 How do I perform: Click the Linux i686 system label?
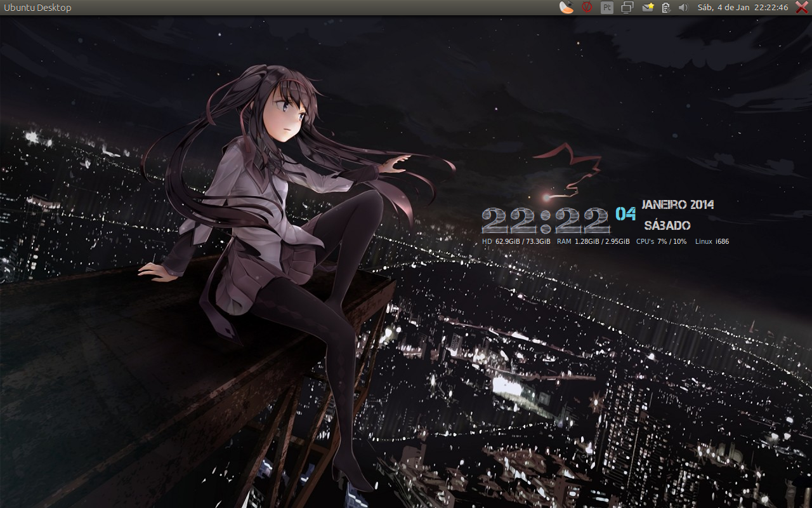pyautogui.click(x=712, y=241)
